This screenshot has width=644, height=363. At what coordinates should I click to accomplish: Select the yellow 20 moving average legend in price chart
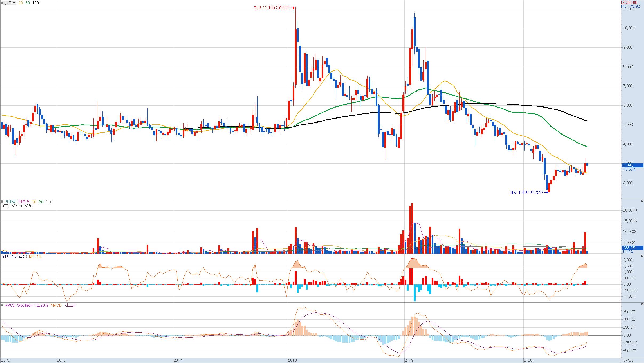pyautogui.click(x=20, y=3)
